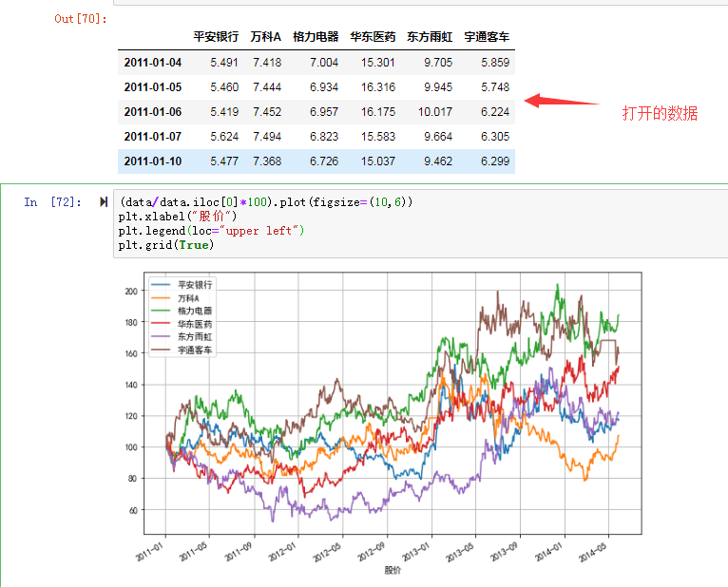Click the y-axis tick label 60
Screen dimensions: 728x587
click(x=133, y=510)
